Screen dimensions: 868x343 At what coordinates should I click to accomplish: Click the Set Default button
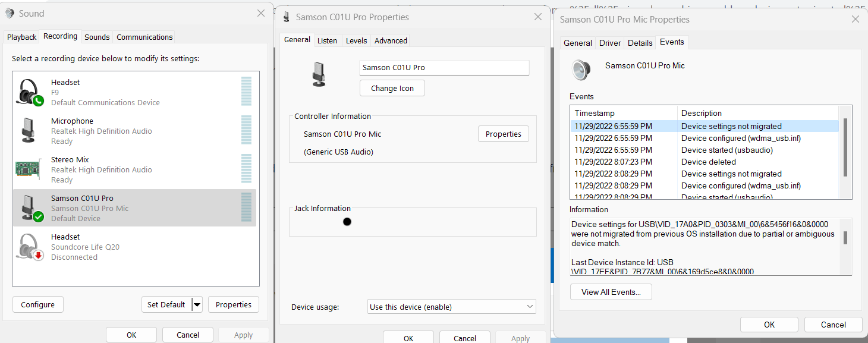166,304
